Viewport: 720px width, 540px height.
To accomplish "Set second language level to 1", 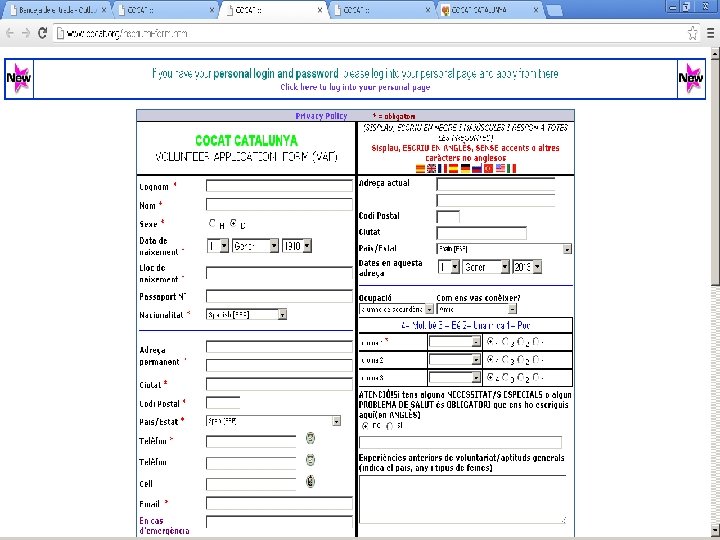I will (x=536, y=360).
